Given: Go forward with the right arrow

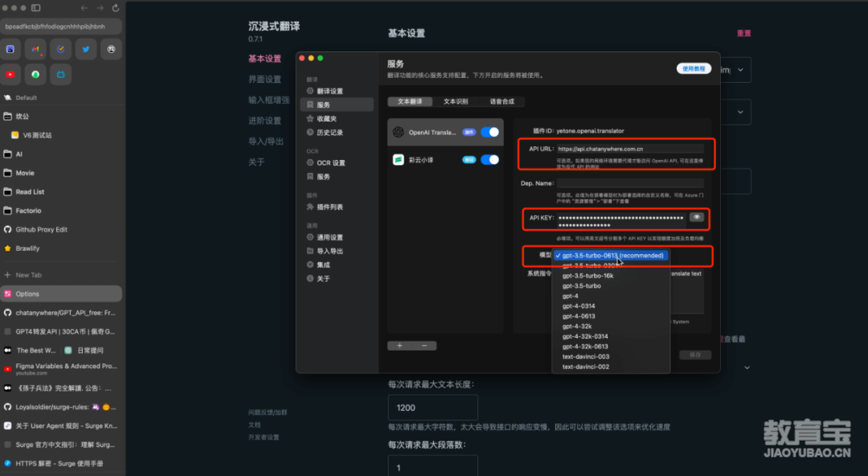Looking at the screenshot, I should pos(100,8).
